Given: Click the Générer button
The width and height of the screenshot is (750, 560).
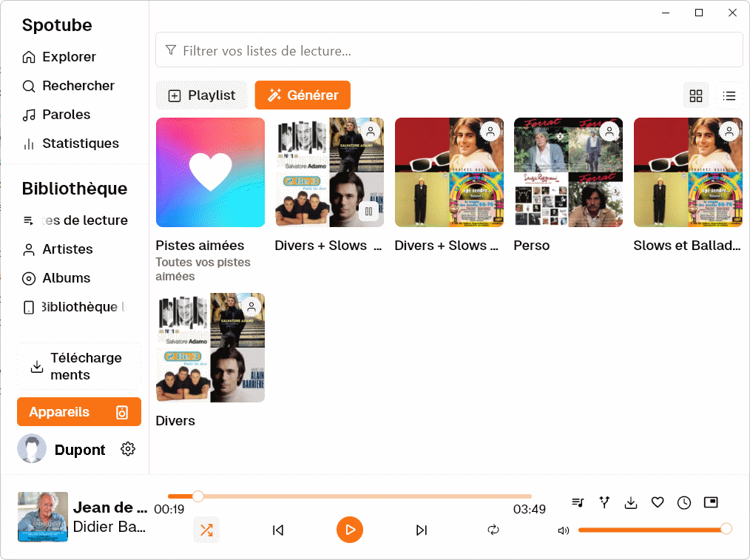Looking at the screenshot, I should [303, 95].
